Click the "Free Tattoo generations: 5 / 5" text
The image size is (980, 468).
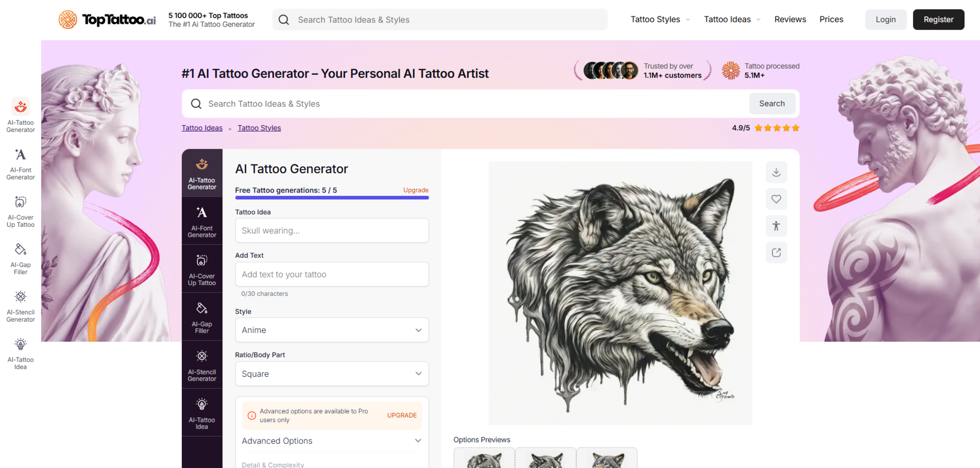[x=286, y=190]
